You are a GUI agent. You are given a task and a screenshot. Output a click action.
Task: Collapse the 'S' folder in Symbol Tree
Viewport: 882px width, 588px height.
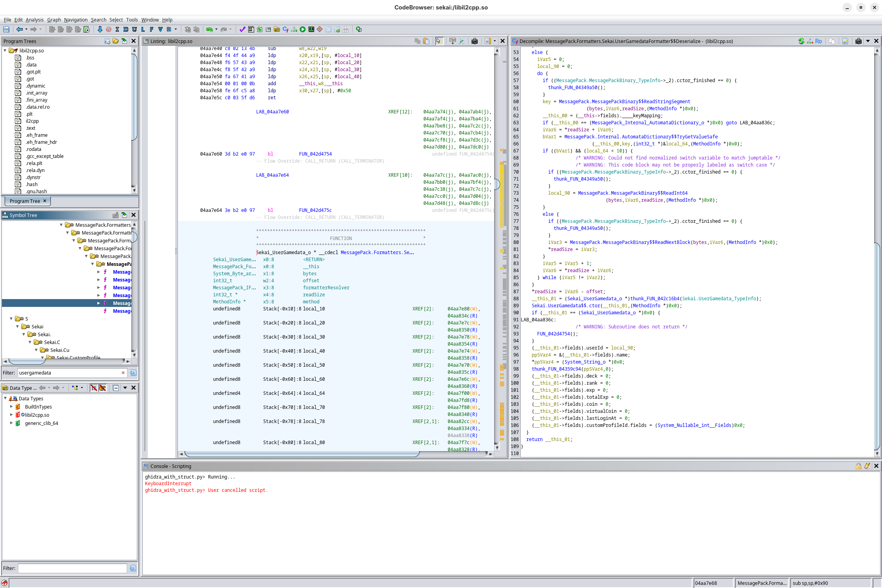11,319
